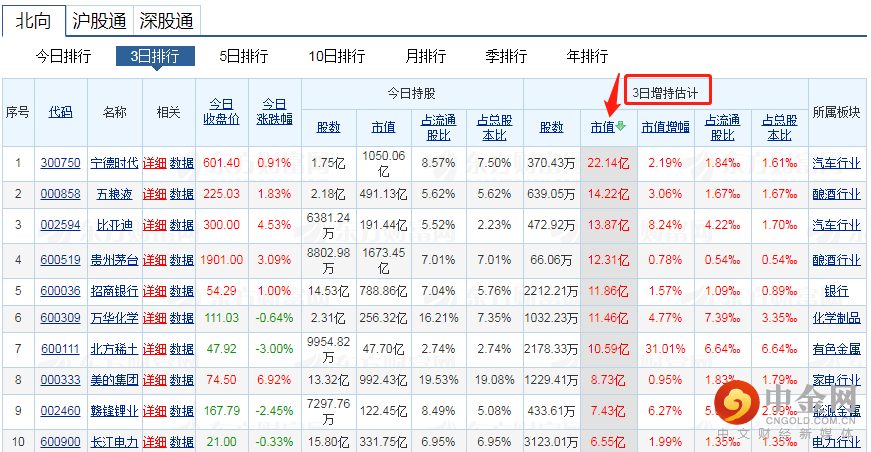Open the 宁德时代 stock page
This screenshot has width=871, height=452.
[x=114, y=163]
